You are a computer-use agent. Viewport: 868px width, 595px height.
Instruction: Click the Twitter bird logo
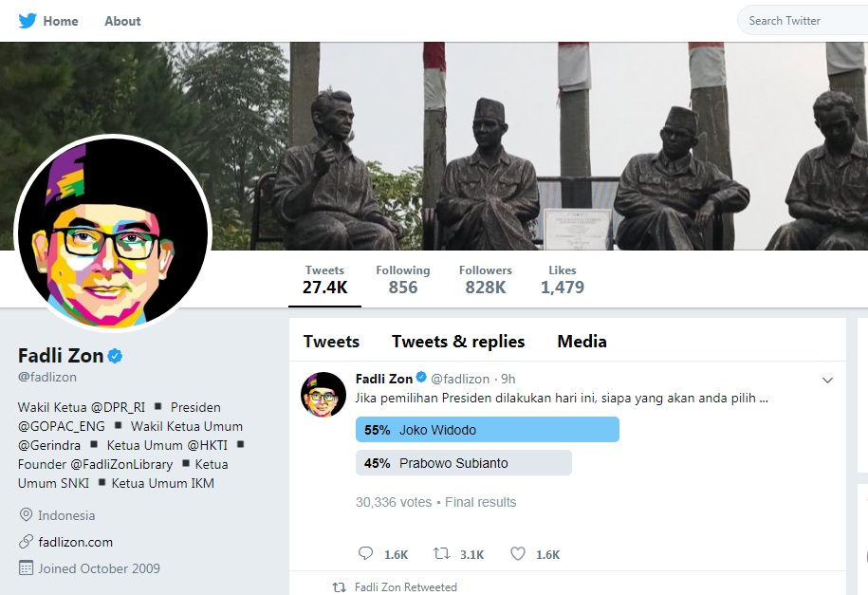pyautogui.click(x=28, y=21)
